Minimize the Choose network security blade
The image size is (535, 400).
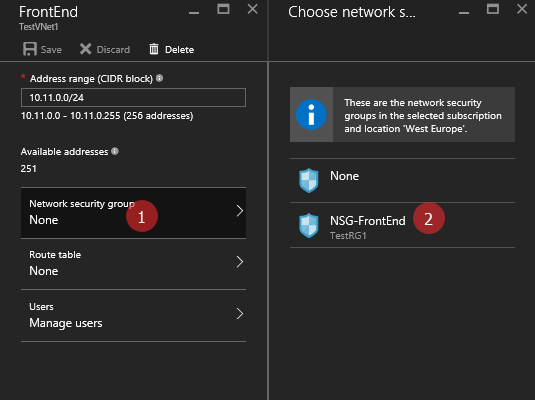click(x=464, y=13)
